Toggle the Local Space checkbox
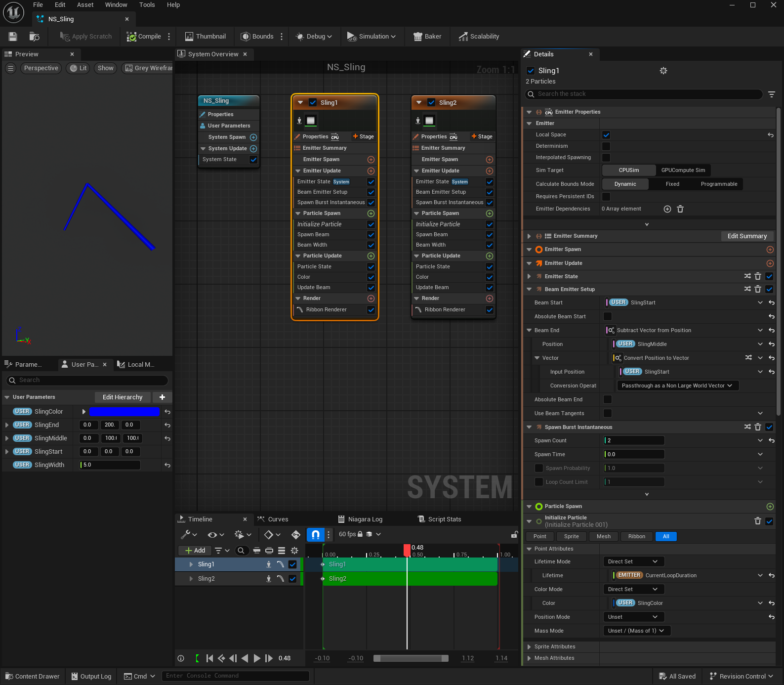Image resolution: width=784 pixels, height=685 pixels. 606,135
